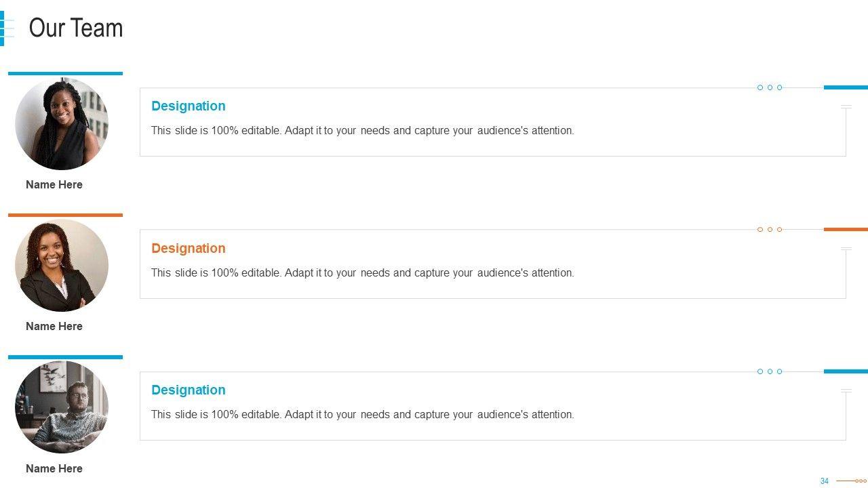Select the Name Here label under the top photo

[54, 184]
